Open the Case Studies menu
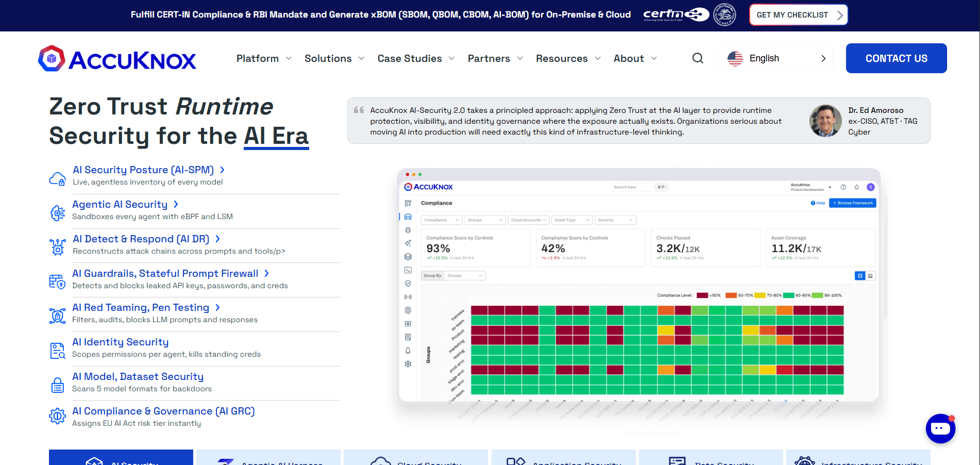The height and width of the screenshot is (465, 980). click(416, 58)
